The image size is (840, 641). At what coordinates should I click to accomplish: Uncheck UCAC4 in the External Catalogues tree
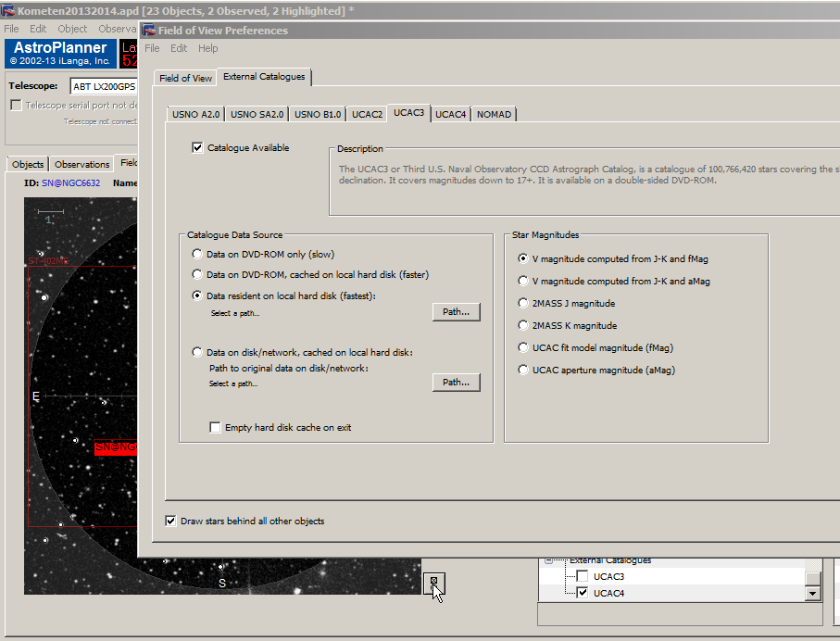point(583,593)
